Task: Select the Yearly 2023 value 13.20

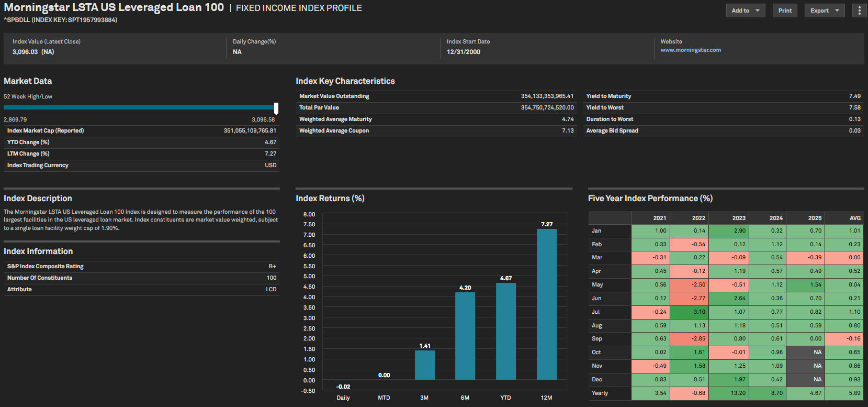Action: click(x=728, y=393)
